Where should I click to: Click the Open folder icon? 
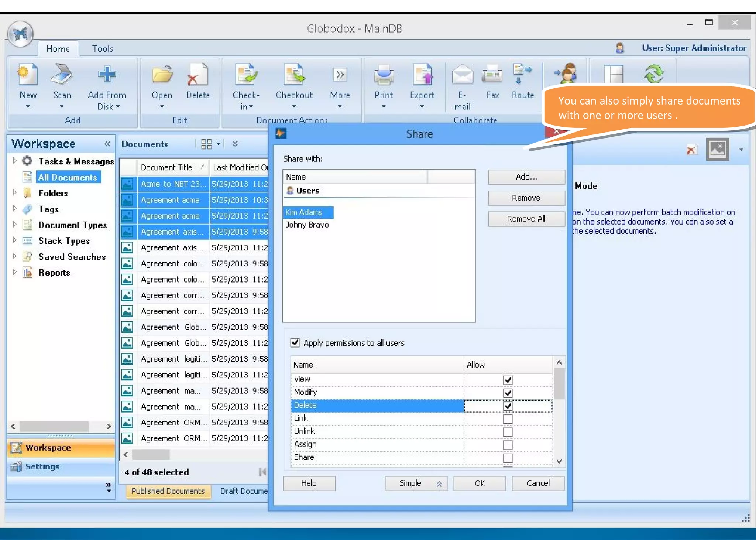pos(162,75)
